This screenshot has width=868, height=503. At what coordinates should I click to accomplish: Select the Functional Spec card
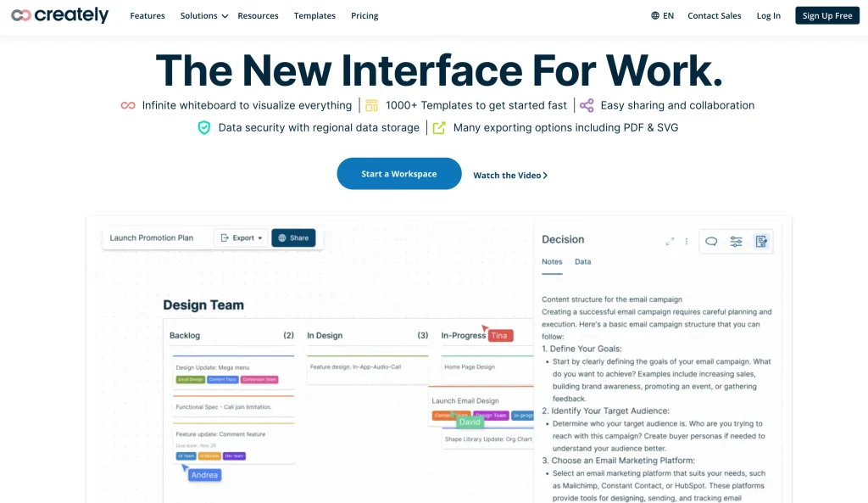click(x=234, y=406)
